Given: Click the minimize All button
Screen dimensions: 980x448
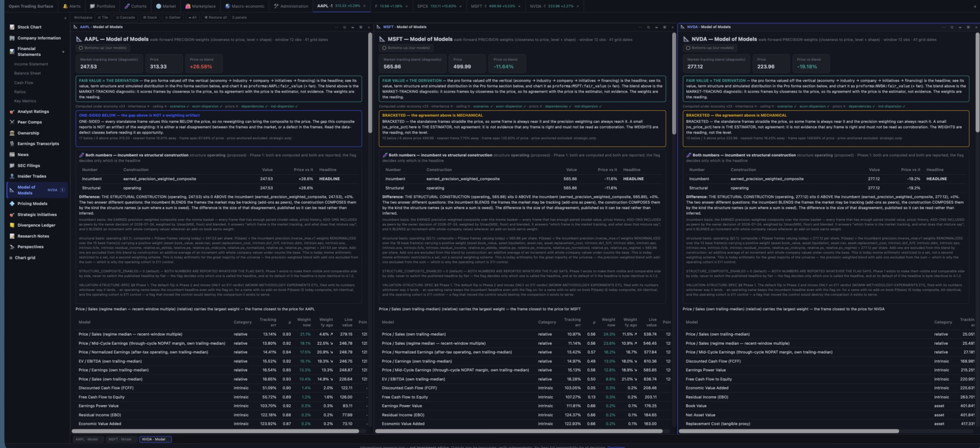Looking at the screenshot, I should click(192, 17).
